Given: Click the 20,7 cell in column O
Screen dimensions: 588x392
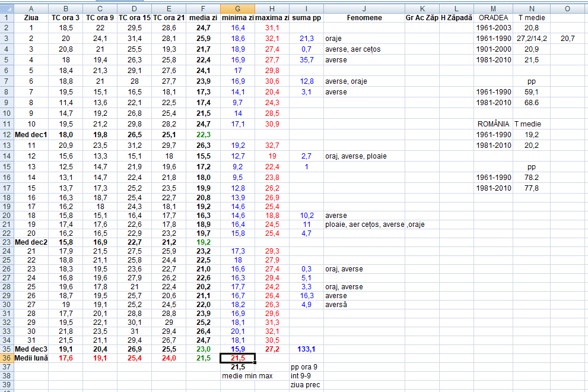Looking at the screenshot, I should 567,38.
